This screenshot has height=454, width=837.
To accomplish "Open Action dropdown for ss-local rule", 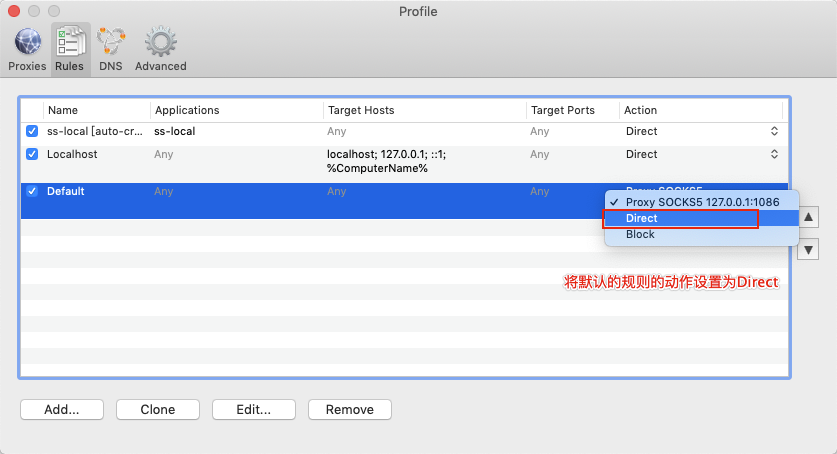I will coord(774,131).
